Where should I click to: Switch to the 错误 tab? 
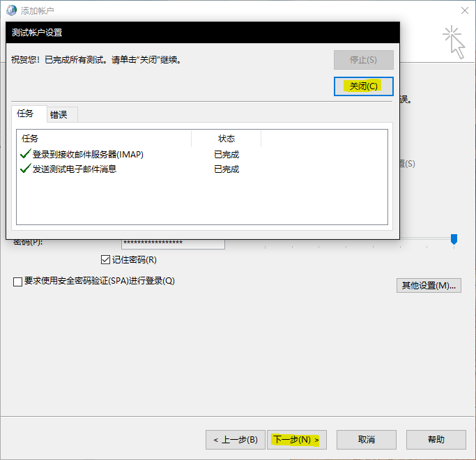[62, 114]
